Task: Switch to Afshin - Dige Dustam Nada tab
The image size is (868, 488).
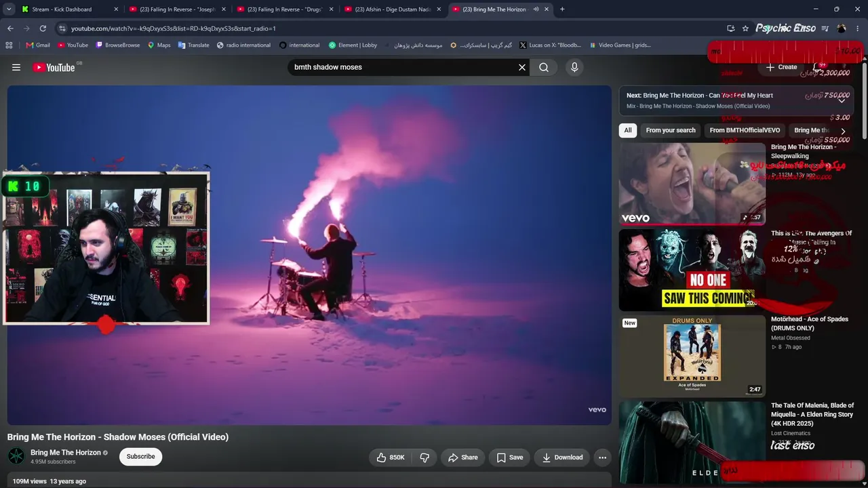Action: point(393,9)
